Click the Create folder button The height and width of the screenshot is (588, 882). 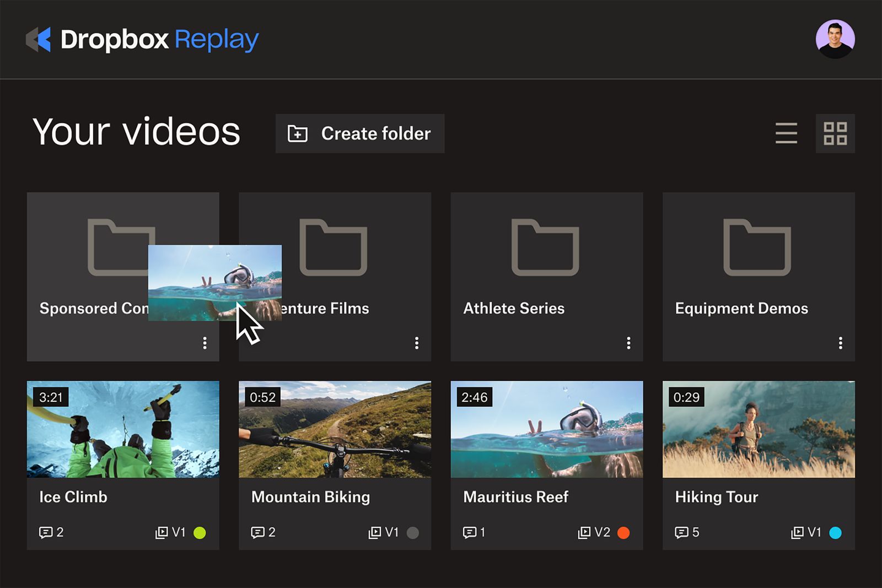tap(359, 133)
